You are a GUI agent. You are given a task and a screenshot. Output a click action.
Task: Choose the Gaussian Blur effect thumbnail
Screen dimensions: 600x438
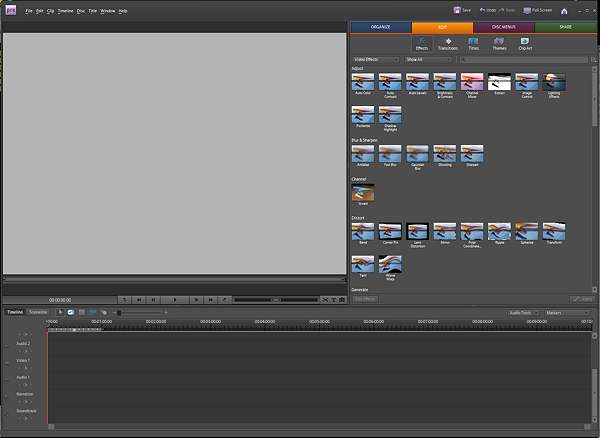[417, 156]
